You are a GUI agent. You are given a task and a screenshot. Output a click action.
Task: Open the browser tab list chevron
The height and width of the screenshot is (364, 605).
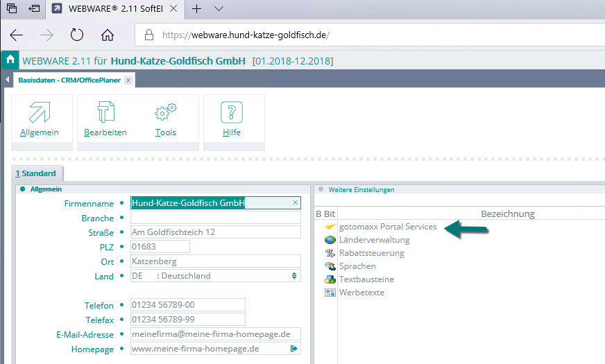[x=219, y=9]
